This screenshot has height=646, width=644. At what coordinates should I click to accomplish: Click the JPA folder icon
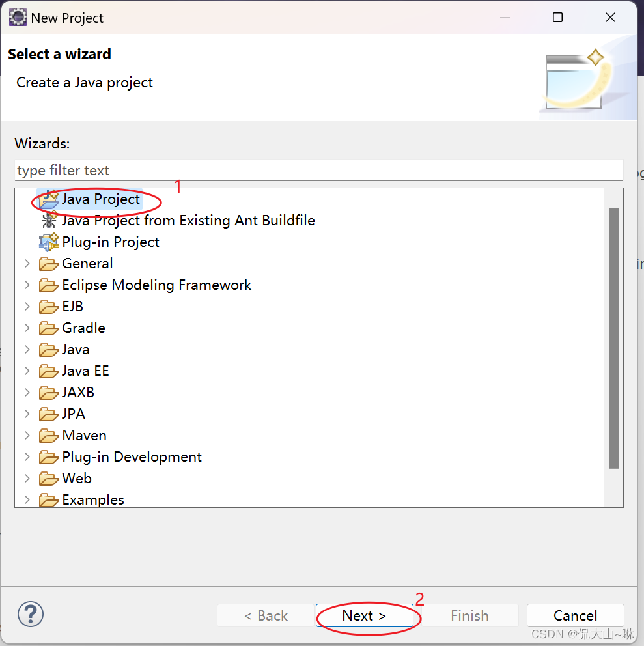[49, 414]
